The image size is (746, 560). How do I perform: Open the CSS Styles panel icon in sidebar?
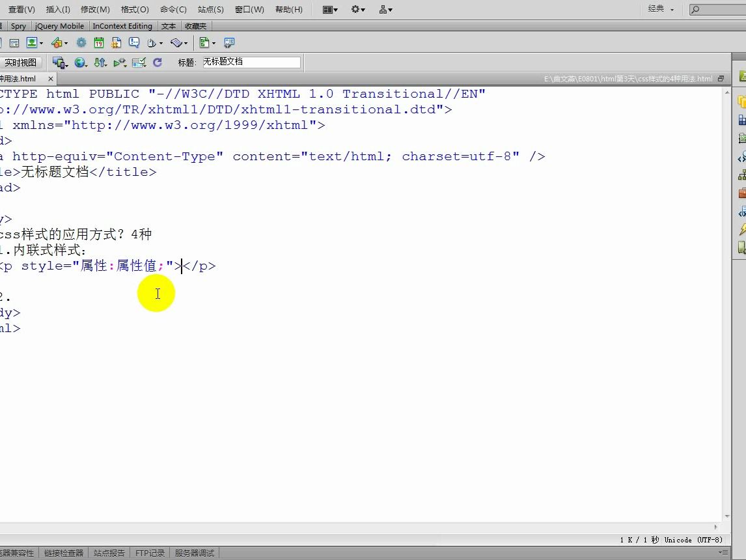(741, 120)
